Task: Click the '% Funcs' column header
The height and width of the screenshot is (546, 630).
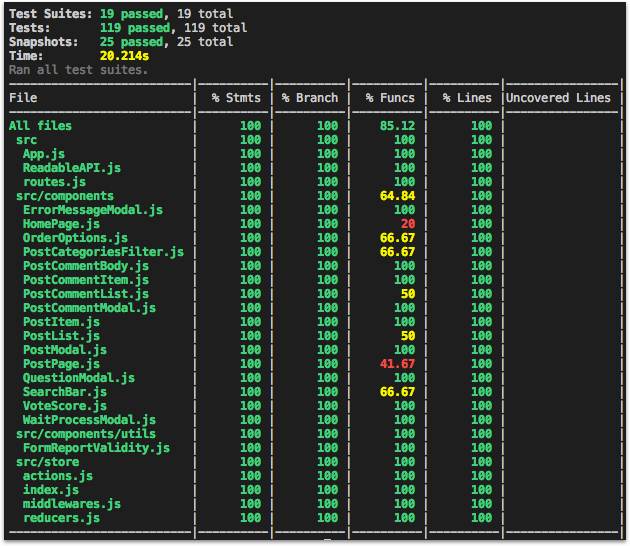Action: 390,98
